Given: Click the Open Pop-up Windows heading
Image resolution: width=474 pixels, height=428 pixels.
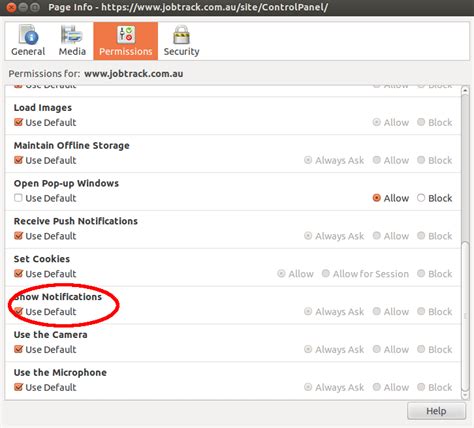Looking at the screenshot, I should coord(66,183).
